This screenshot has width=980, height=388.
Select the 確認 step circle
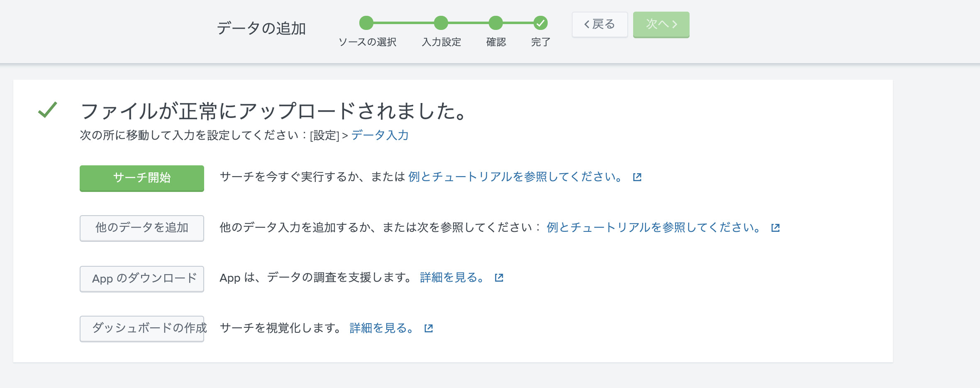click(496, 23)
